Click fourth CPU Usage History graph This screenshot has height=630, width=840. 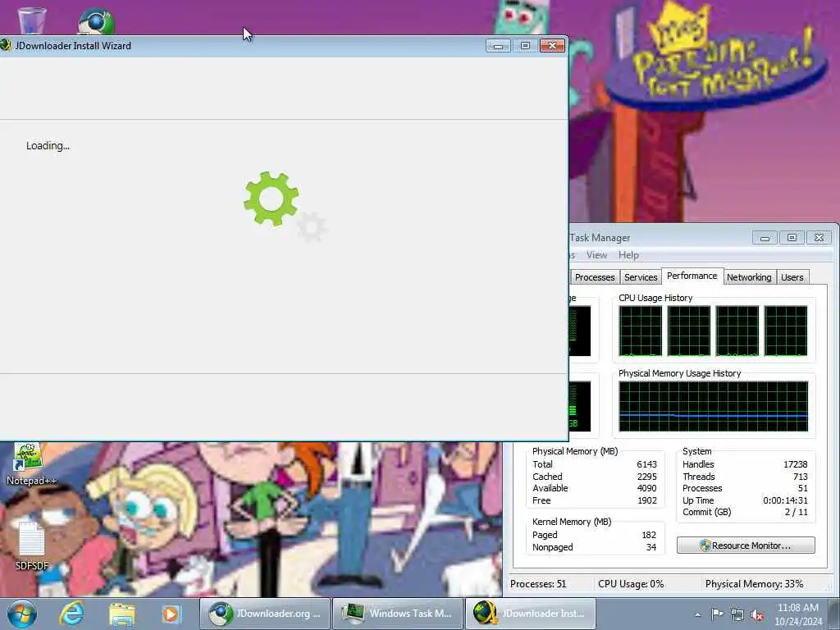coord(786,331)
